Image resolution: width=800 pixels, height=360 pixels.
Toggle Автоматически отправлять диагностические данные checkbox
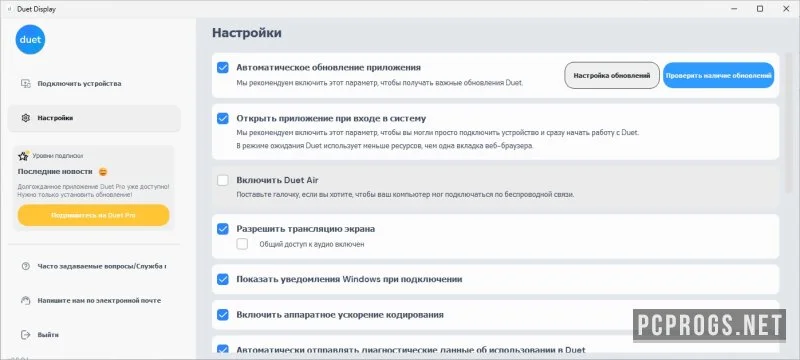[222, 350]
